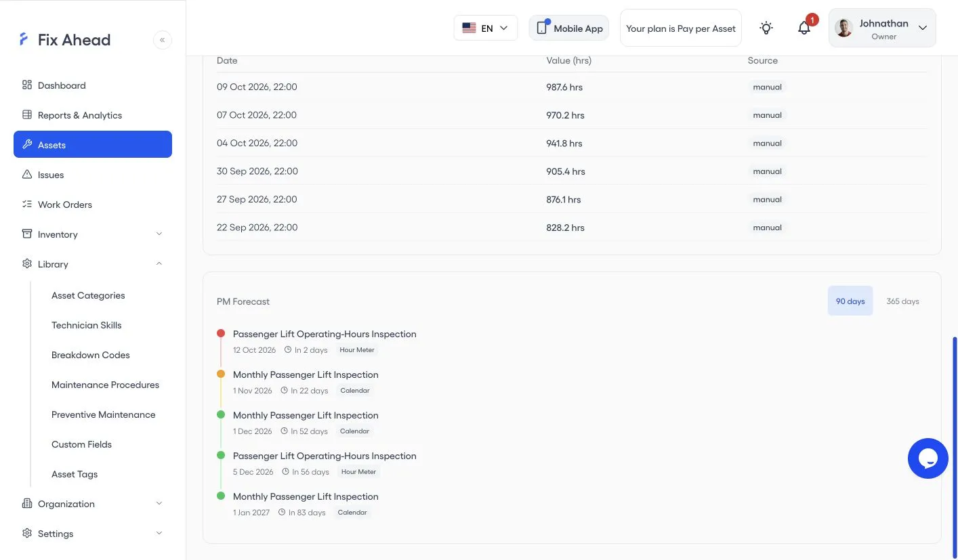Open Asset Categories under Library
Image resolution: width=958 pixels, height=560 pixels.
pos(88,295)
